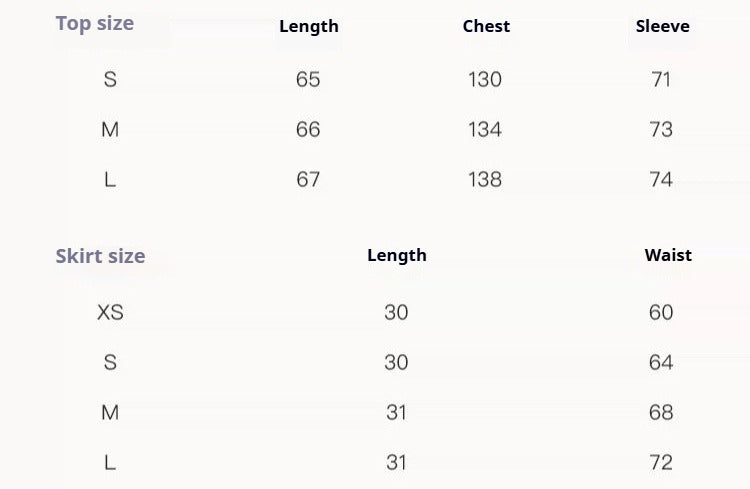Click the Top size heading
This screenshot has width=750, height=489.
tap(95, 23)
